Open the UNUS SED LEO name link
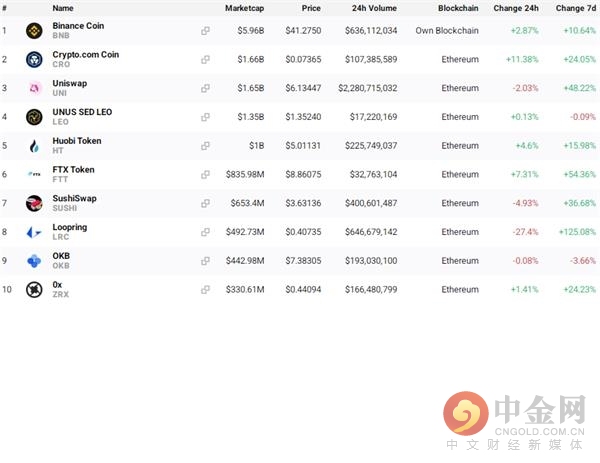 pos(82,112)
